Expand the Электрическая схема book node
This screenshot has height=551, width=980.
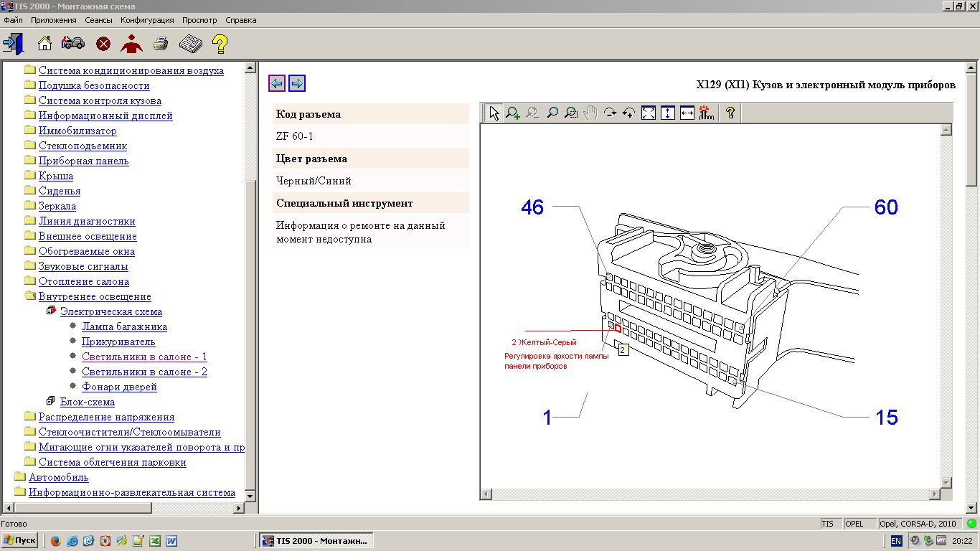[51, 311]
